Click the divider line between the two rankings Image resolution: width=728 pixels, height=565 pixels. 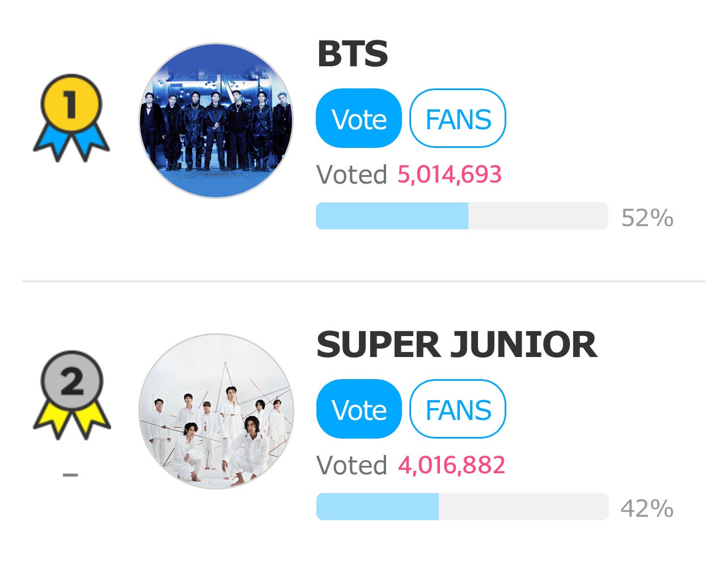tap(364, 278)
